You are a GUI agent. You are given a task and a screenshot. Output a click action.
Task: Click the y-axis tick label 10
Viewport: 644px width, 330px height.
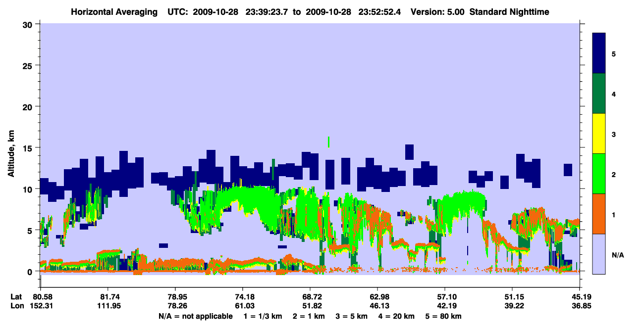click(x=29, y=189)
